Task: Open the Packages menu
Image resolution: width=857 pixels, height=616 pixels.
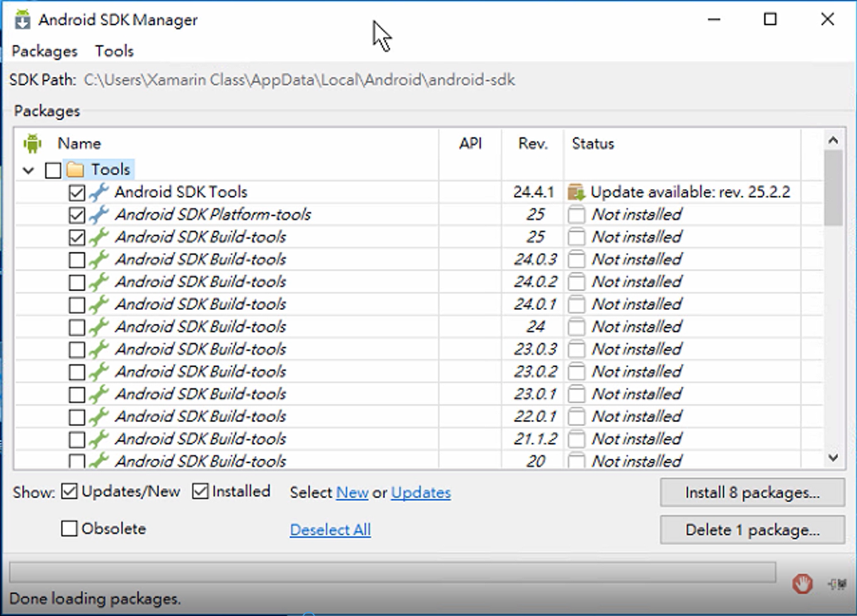Action: 45,51
